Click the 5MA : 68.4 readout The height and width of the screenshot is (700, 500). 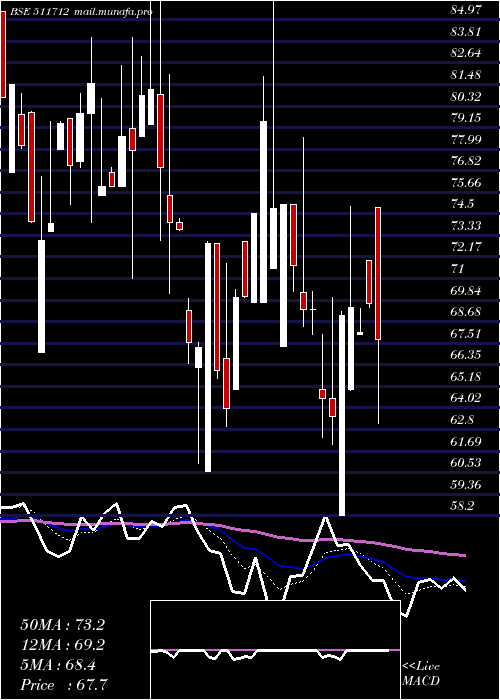tap(58, 665)
